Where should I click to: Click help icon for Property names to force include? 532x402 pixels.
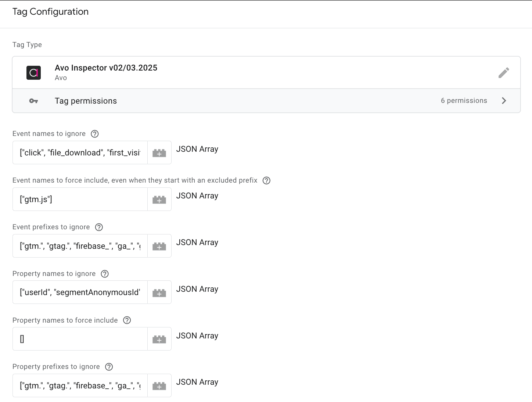tap(127, 320)
